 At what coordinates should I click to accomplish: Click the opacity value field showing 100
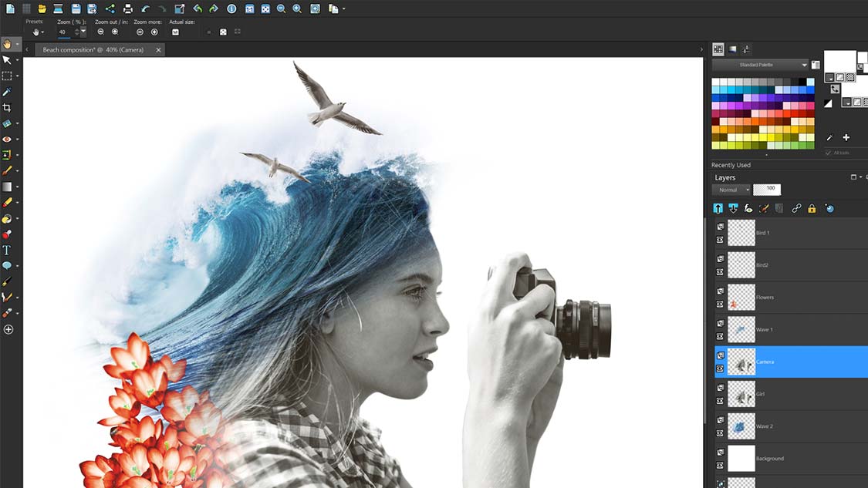[768, 189]
